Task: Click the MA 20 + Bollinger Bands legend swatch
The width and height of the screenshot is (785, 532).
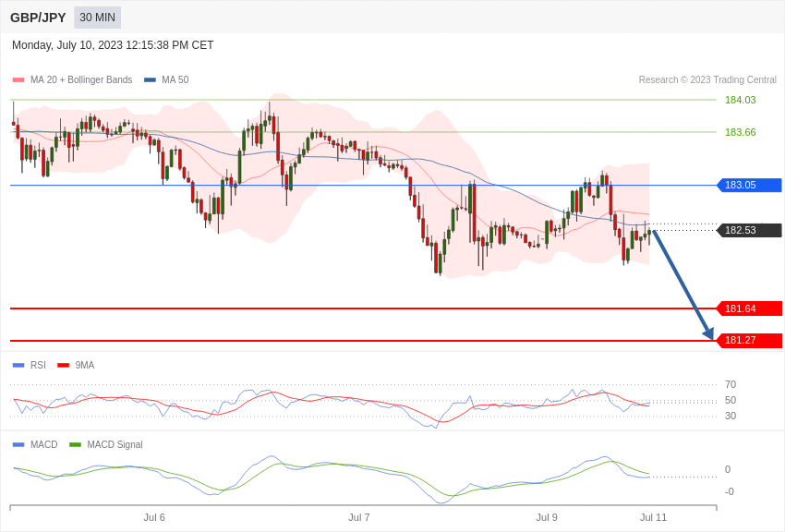Action: tap(18, 80)
